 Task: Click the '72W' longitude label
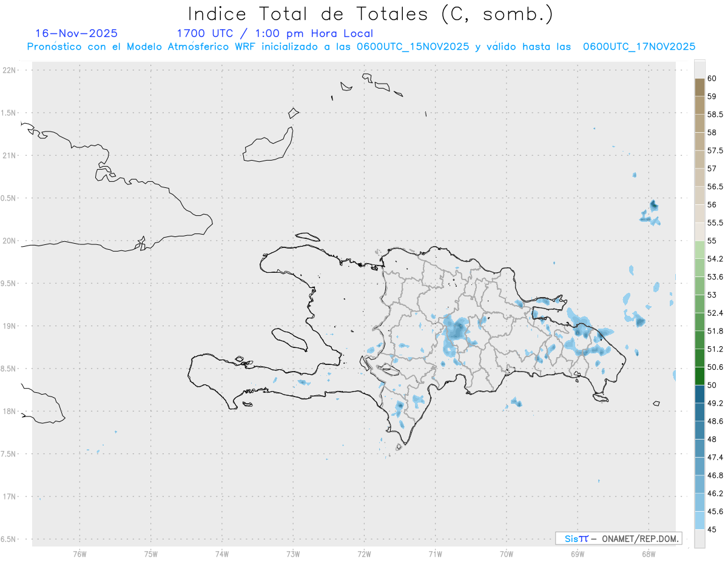364,554
